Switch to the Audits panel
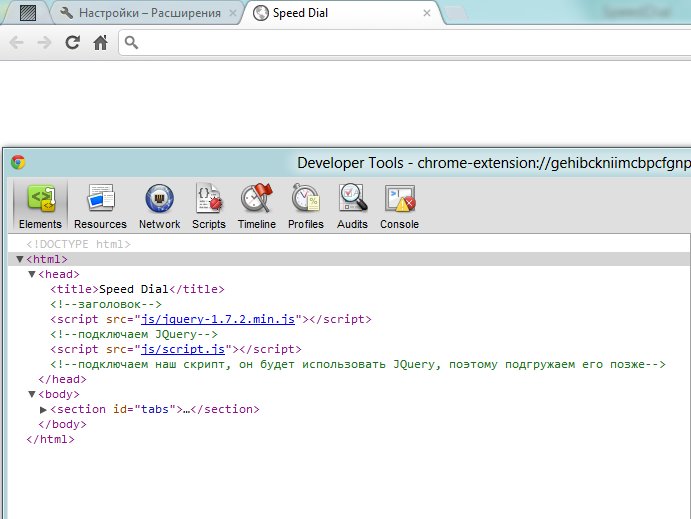The width and height of the screenshot is (691, 519). (x=352, y=206)
